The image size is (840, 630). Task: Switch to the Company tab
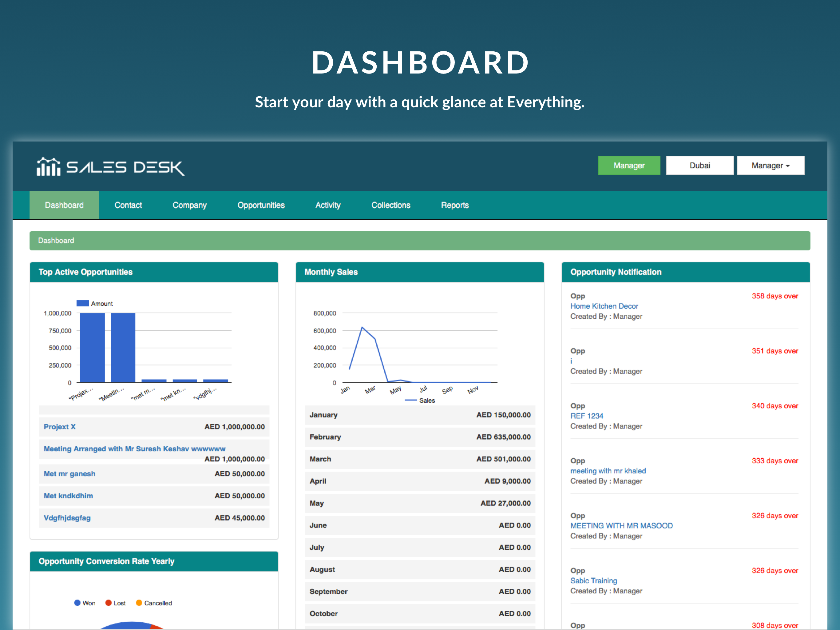[189, 205]
